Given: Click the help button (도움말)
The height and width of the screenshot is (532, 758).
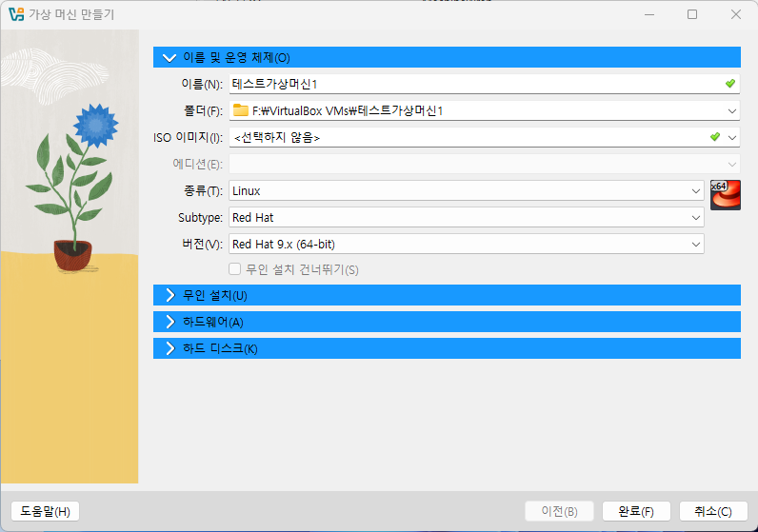Looking at the screenshot, I should click(45, 511).
